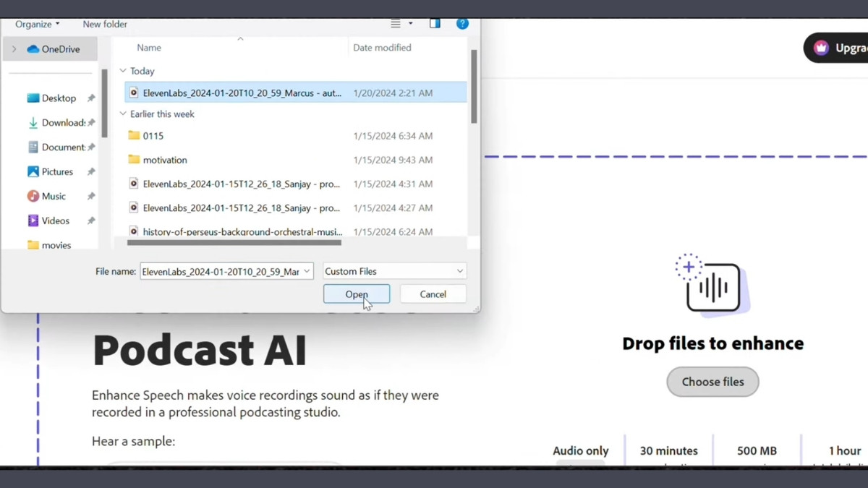The width and height of the screenshot is (868, 488).
Task: Select the Pictures folder in sidebar
Action: (x=56, y=171)
